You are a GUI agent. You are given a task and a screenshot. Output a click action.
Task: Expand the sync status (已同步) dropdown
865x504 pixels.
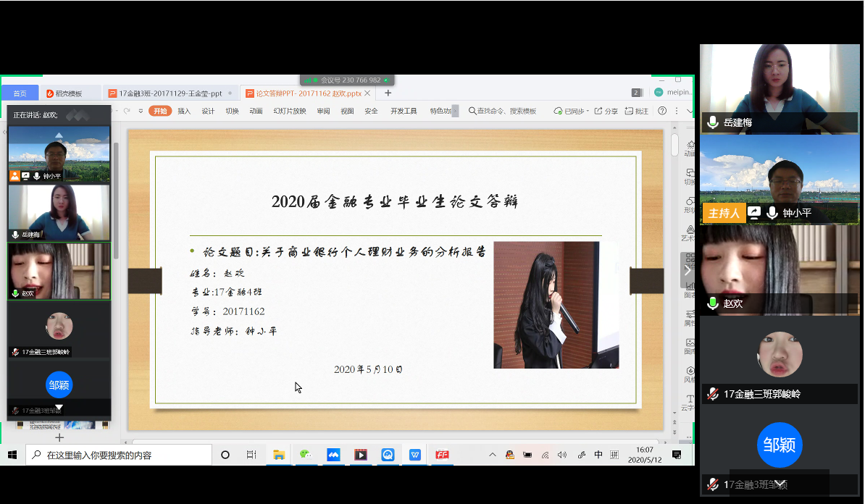click(587, 111)
